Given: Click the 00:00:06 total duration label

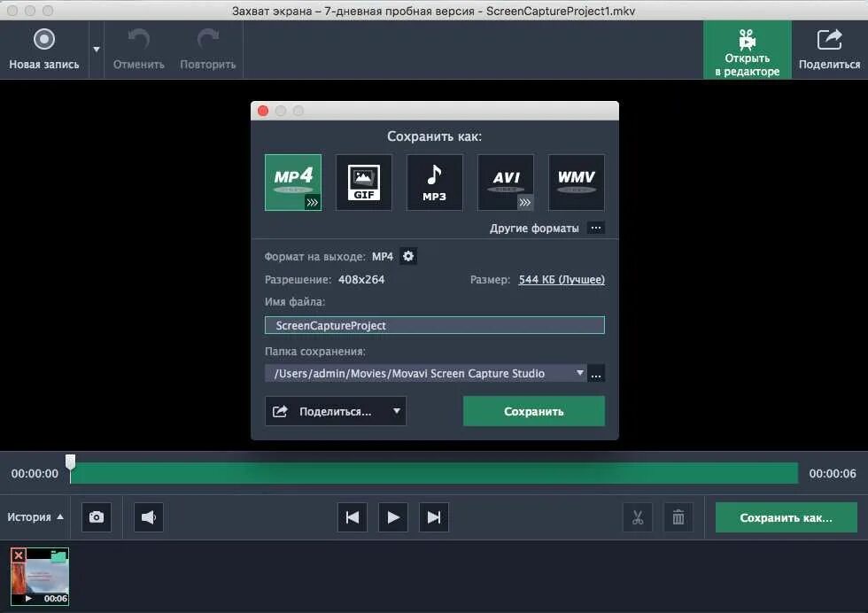Looking at the screenshot, I should (832, 473).
